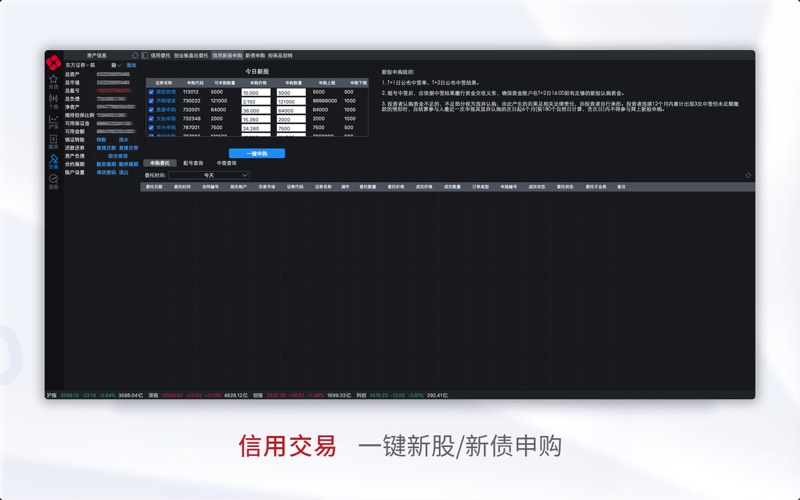
Task: Click price field showing 10.000
Action: [256, 93]
